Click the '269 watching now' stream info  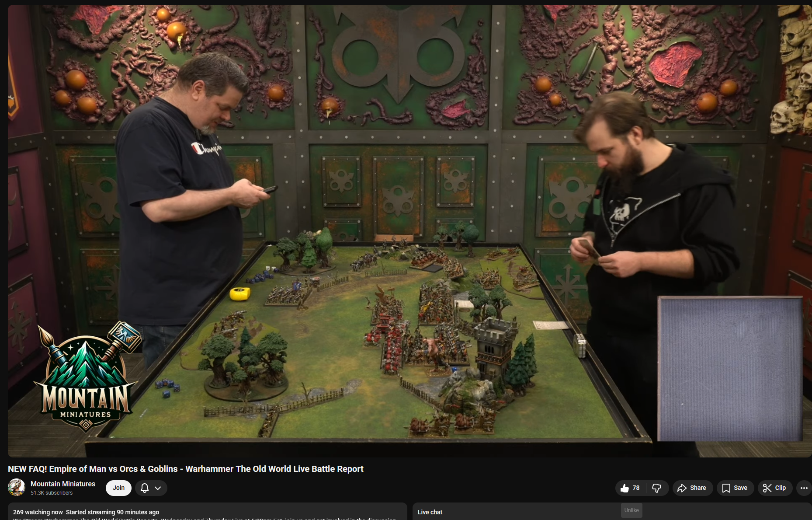(x=38, y=512)
